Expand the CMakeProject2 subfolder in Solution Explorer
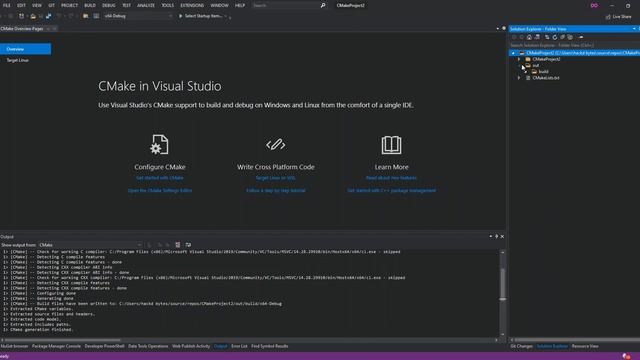 click(x=519, y=59)
